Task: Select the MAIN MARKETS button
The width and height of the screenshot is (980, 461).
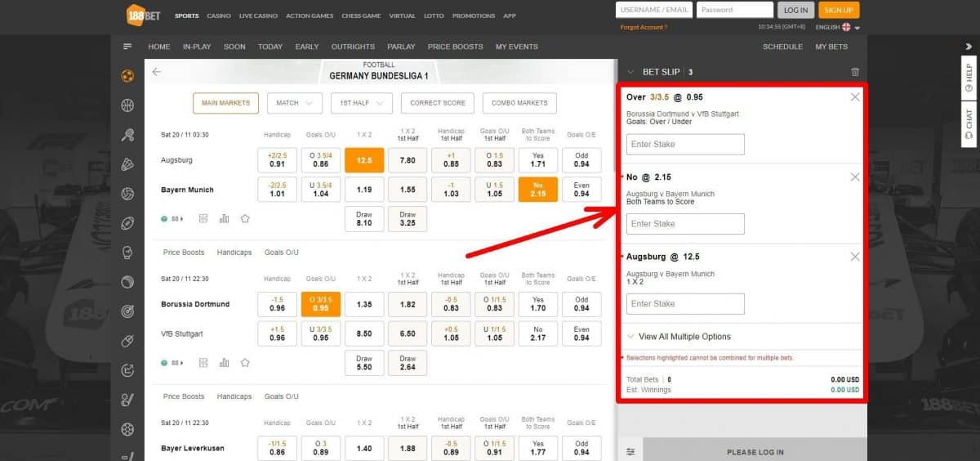Action: click(226, 103)
